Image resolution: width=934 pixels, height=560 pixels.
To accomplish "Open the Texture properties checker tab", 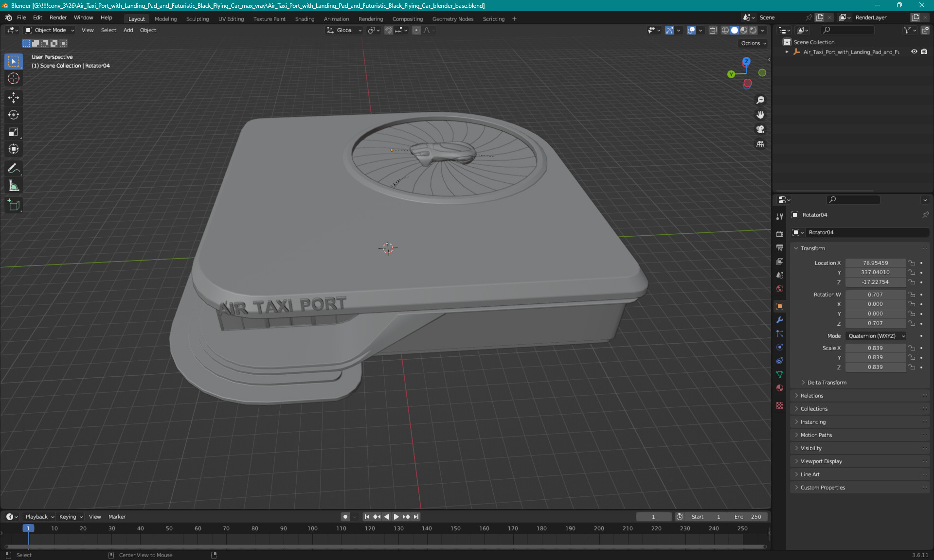I will click(780, 405).
